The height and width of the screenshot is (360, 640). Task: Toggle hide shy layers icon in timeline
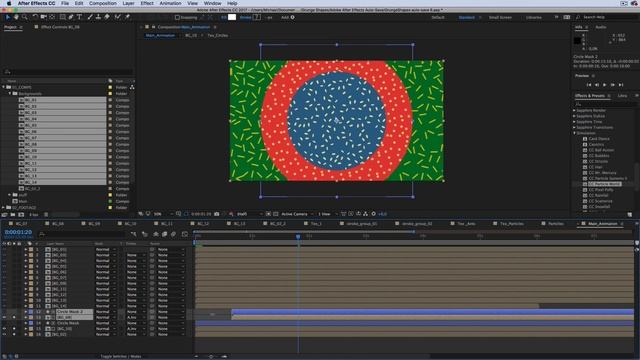(x=156, y=234)
